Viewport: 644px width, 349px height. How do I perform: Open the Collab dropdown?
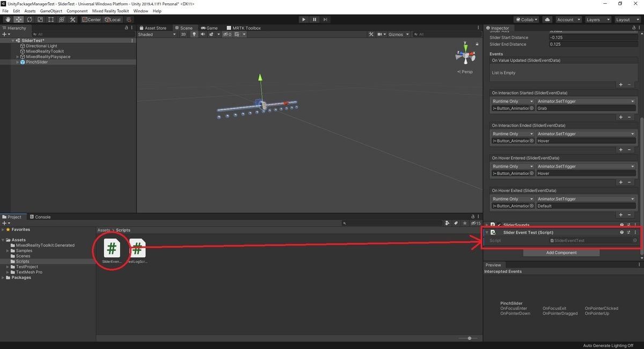click(528, 19)
